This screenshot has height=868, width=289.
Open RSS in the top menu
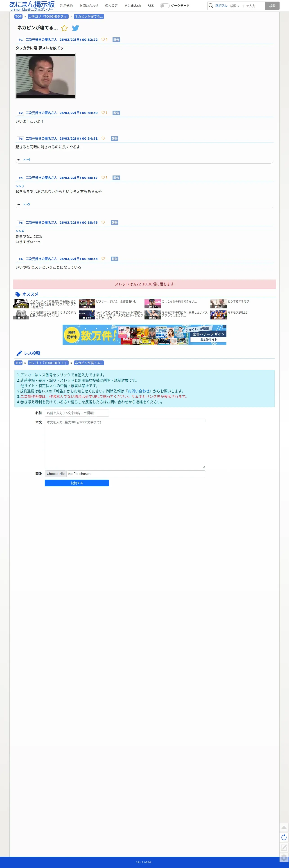(151, 6)
